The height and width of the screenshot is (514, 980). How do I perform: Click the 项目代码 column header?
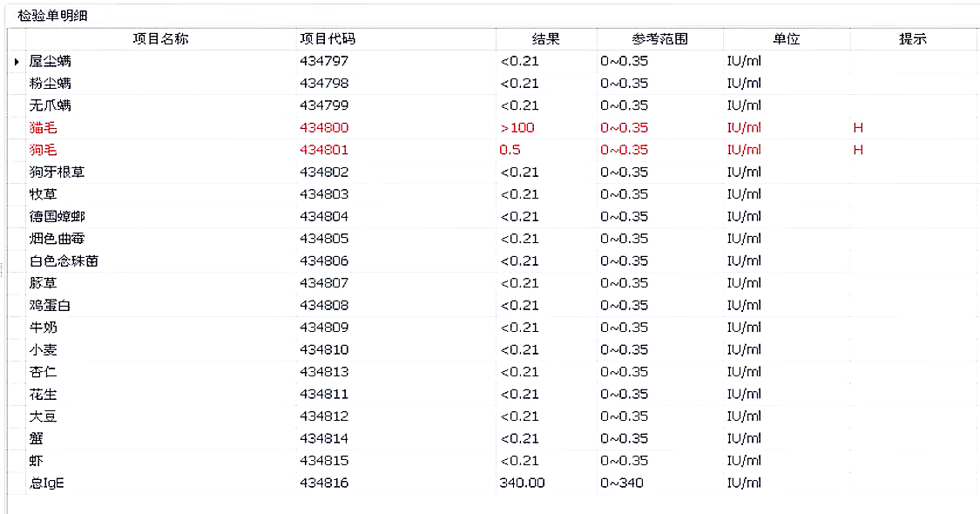[x=328, y=39]
